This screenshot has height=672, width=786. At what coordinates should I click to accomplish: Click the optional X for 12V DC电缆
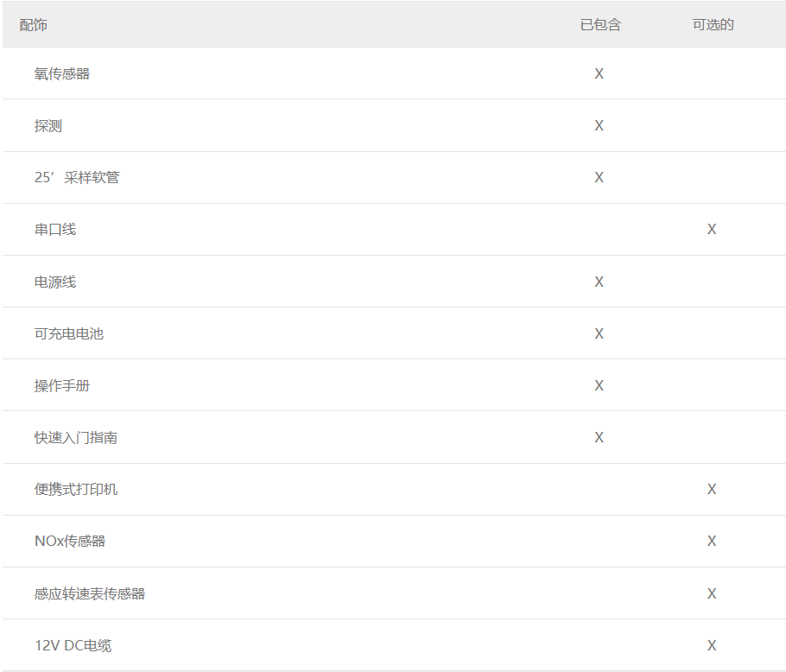tap(712, 645)
